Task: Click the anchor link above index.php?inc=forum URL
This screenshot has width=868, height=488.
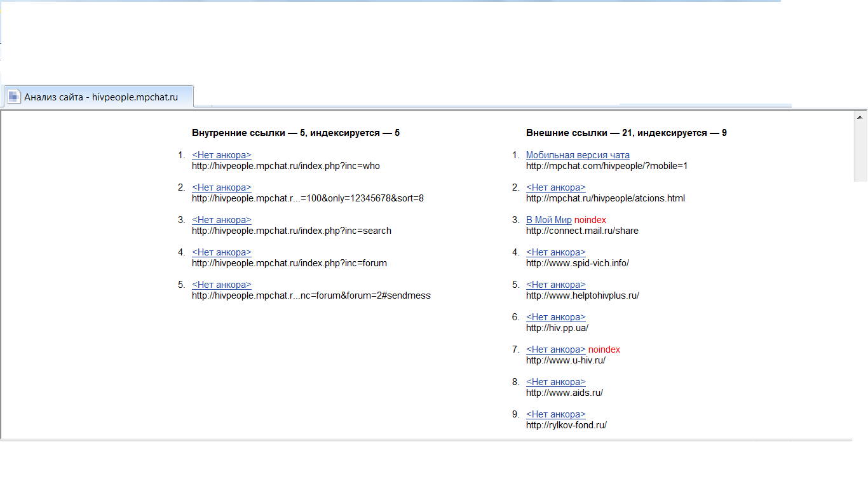Action: [x=221, y=252]
